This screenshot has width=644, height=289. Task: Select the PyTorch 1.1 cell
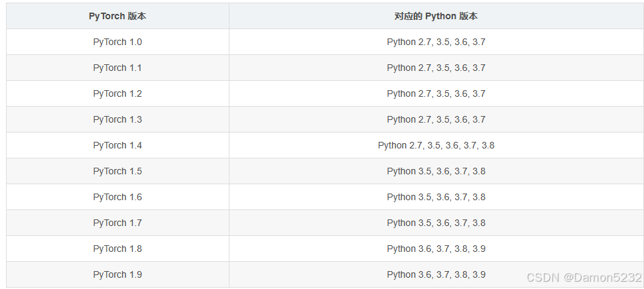[117, 68]
